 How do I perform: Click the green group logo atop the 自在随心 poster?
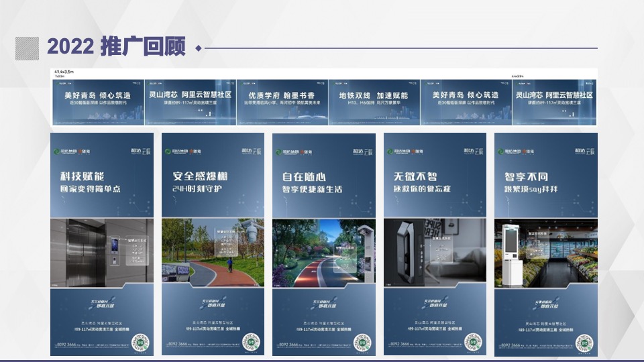278,152
